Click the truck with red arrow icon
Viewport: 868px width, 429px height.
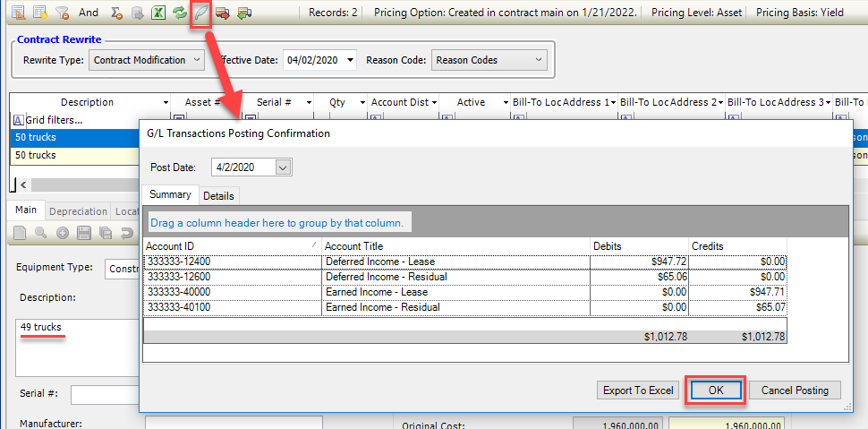[x=224, y=13]
